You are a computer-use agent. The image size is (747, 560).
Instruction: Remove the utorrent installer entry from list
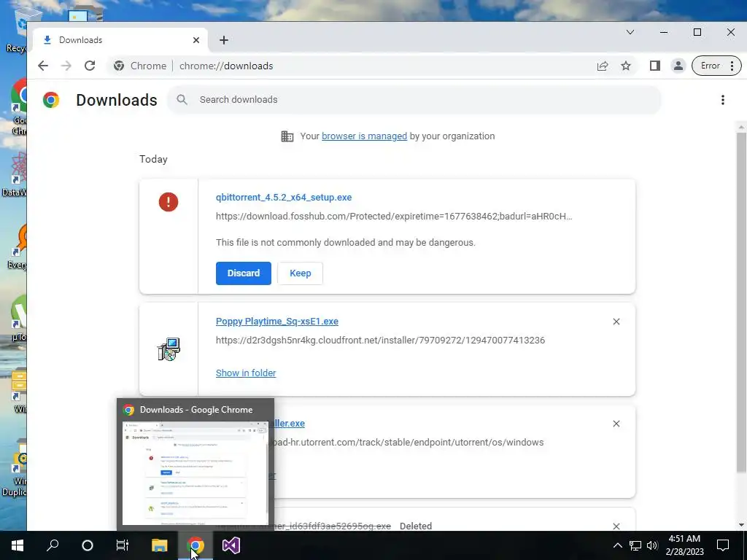pyautogui.click(x=616, y=424)
